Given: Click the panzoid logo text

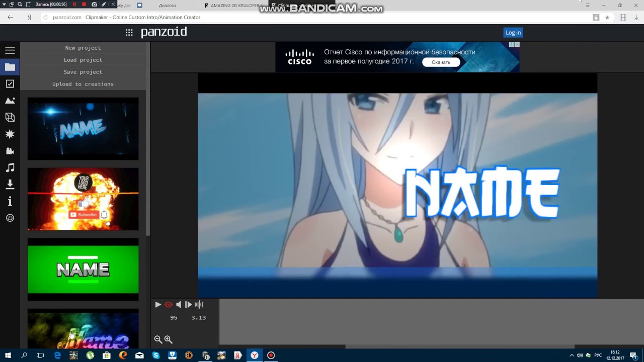Looking at the screenshot, I should click(x=164, y=32).
